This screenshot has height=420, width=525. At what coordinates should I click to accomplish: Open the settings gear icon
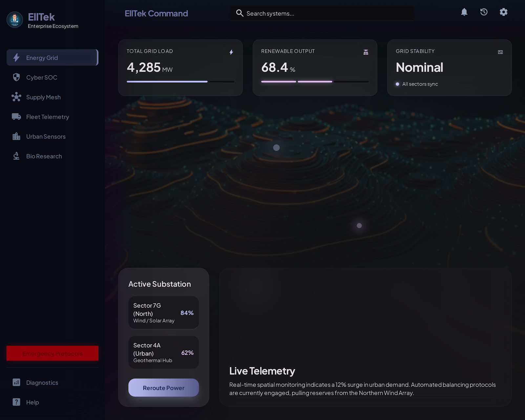click(504, 12)
